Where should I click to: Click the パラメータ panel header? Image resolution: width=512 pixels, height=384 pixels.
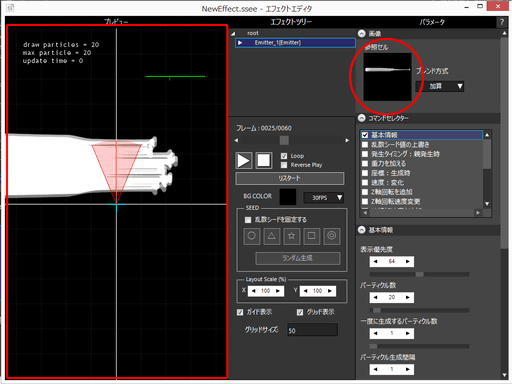[x=432, y=22]
